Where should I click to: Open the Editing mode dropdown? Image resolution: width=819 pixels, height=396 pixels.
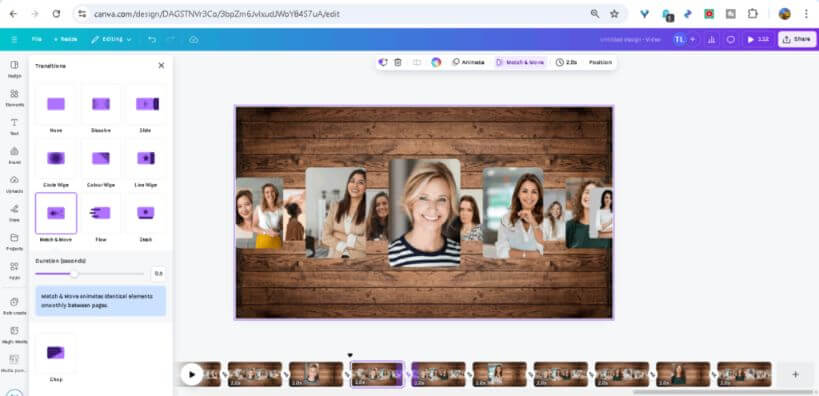[x=111, y=39]
